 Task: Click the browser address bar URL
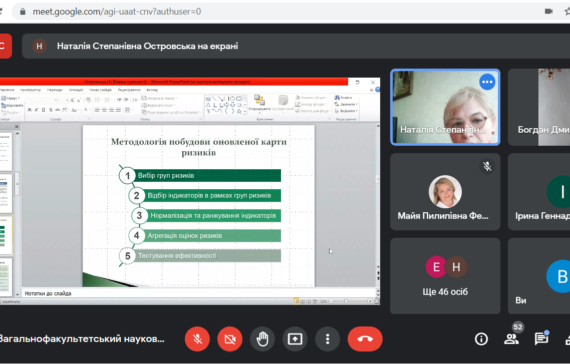[117, 12]
